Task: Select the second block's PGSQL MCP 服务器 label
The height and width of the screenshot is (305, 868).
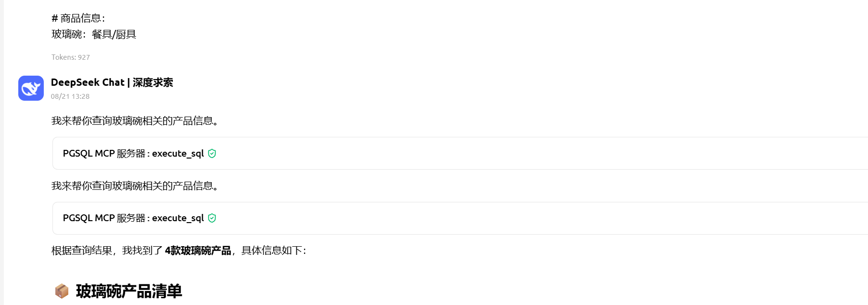Action: 104,218
